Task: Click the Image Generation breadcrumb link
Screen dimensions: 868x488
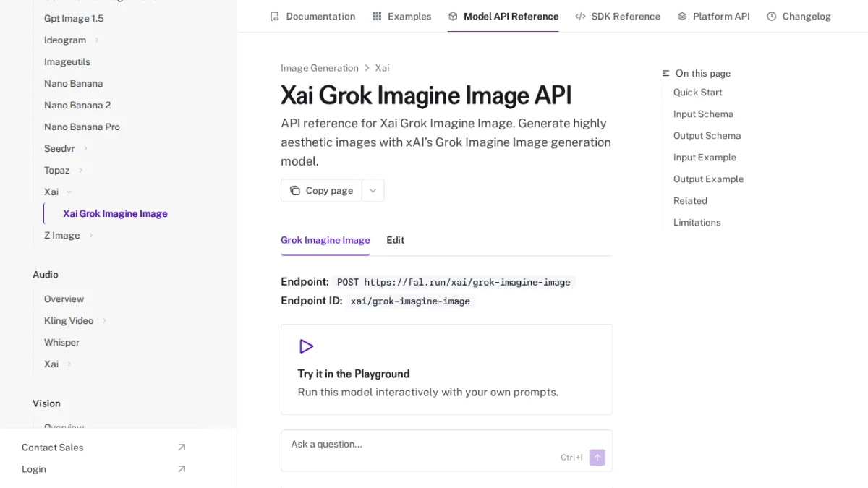Action: [320, 68]
